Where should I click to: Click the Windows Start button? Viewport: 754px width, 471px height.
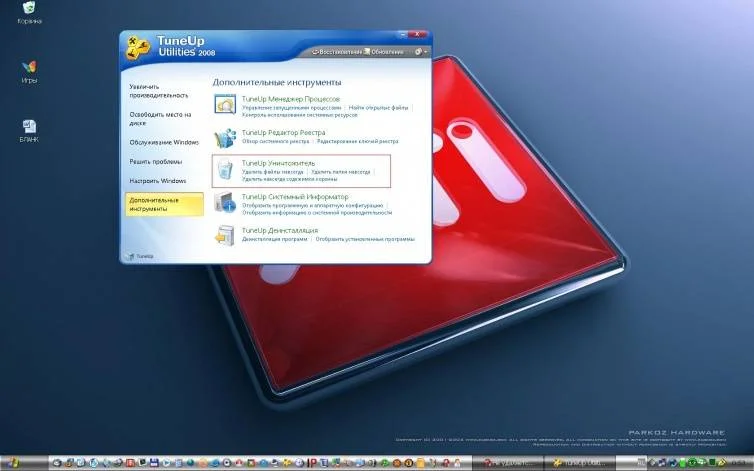tap(13, 464)
